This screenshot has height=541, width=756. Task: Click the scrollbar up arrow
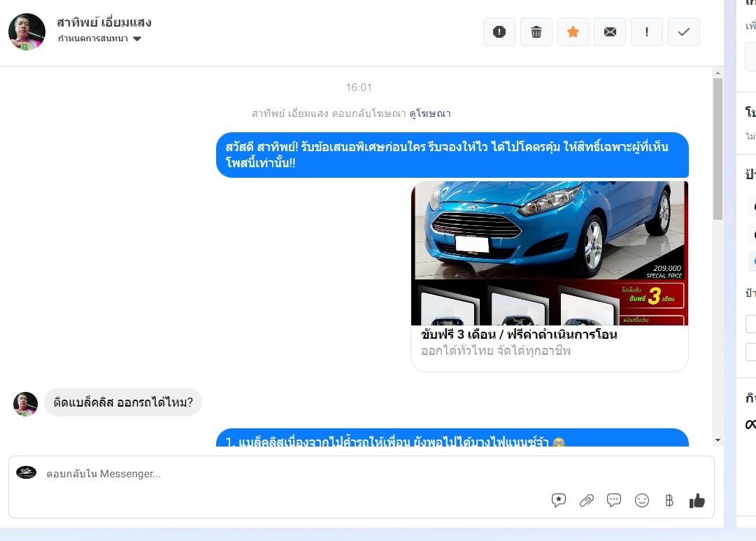point(718,73)
